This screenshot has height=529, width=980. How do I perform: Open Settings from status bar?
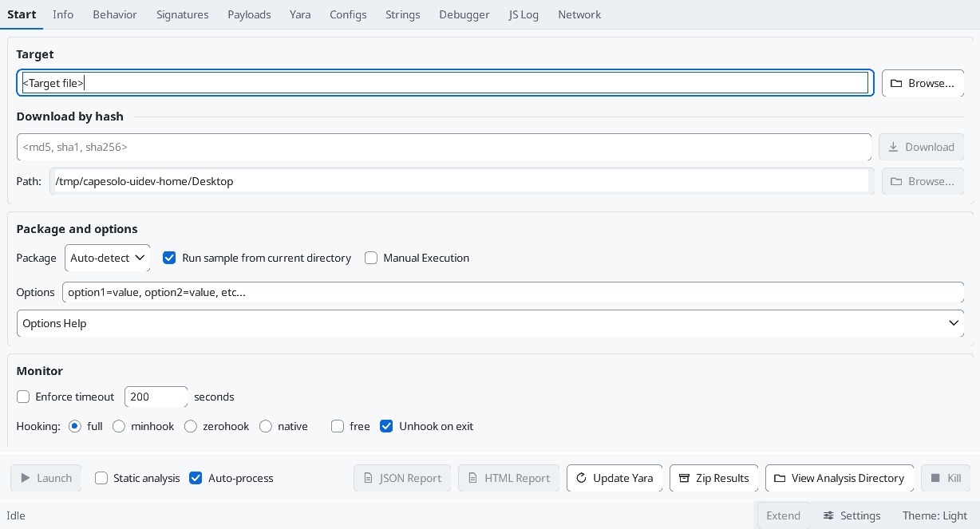tap(852, 515)
